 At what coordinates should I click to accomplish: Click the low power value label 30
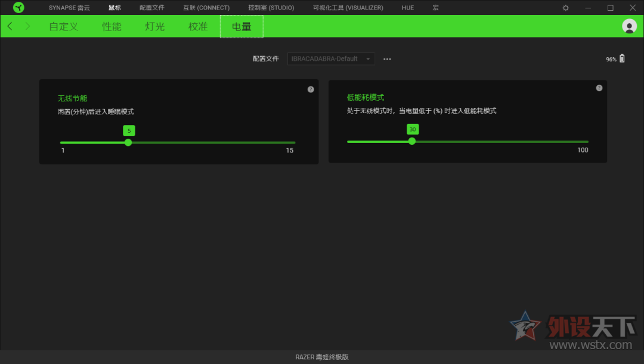coord(413,129)
